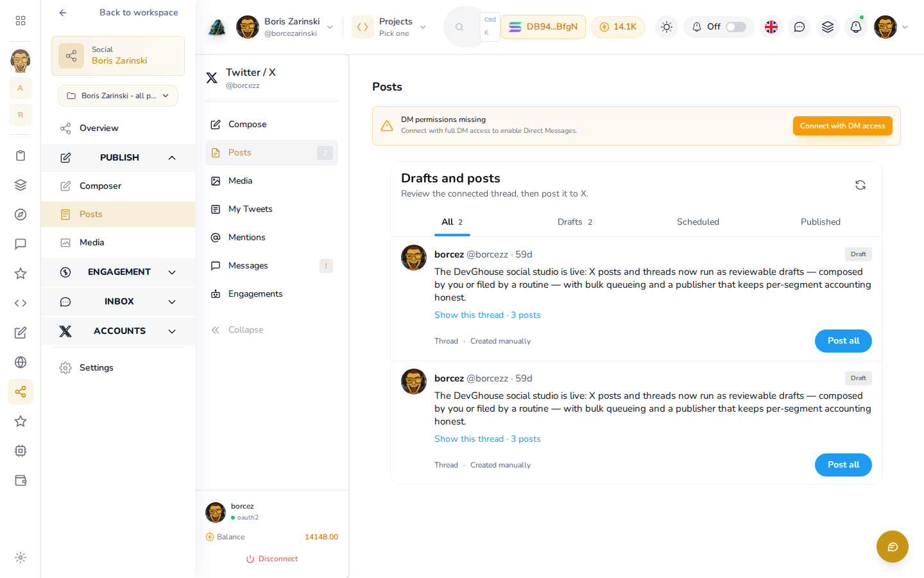Screen dimensions: 924x578
Task: Open Messages in the Twitter menu
Action: tap(271, 266)
